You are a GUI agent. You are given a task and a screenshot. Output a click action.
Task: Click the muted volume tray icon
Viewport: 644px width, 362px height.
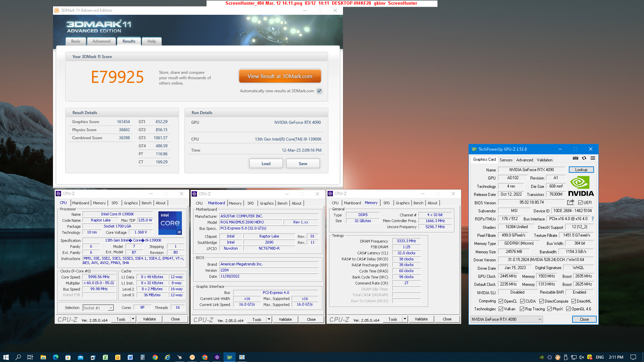coord(582,357)
